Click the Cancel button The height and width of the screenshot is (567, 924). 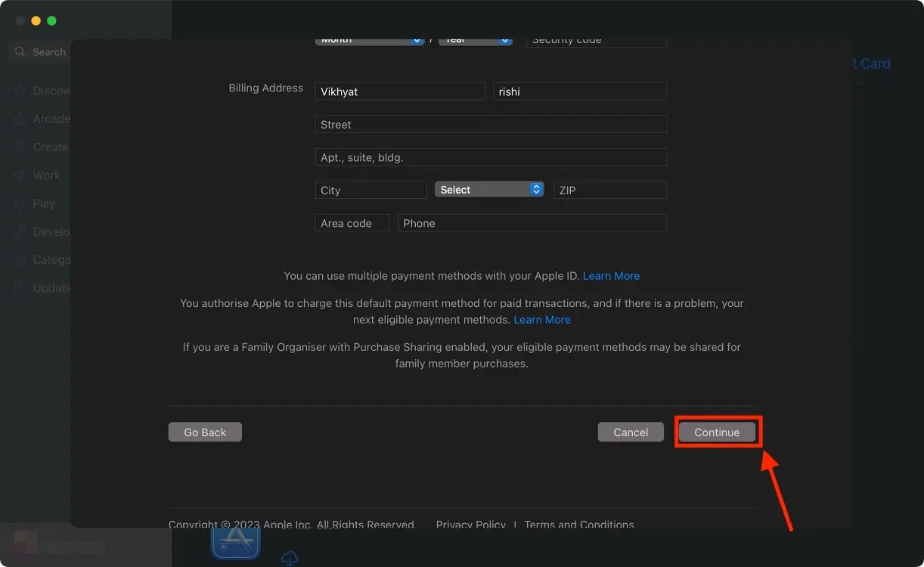tap(631, 432)
